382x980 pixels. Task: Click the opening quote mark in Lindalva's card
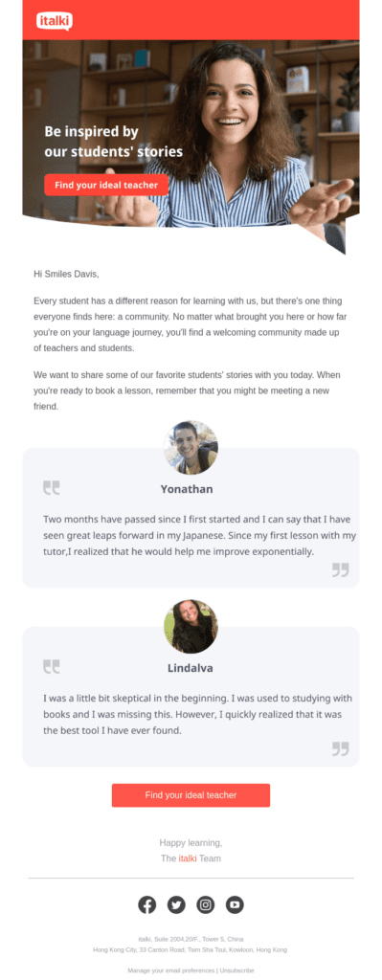pos(52,667)
